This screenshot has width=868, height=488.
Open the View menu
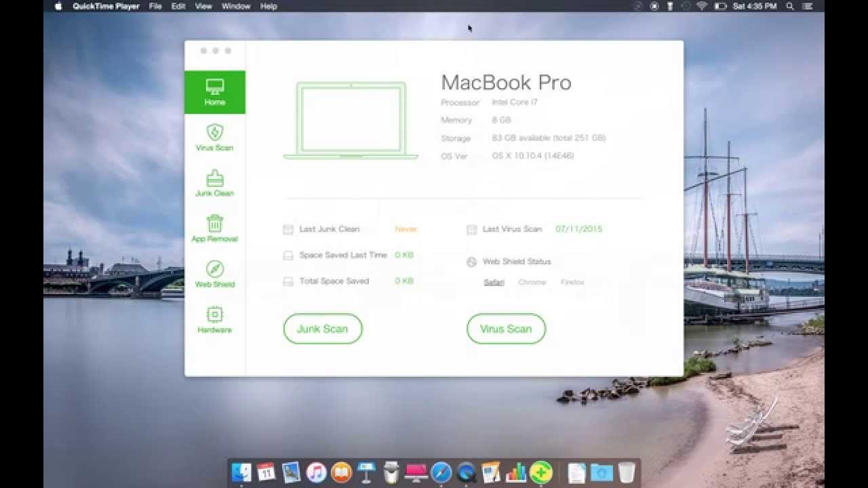click(203, 6)
